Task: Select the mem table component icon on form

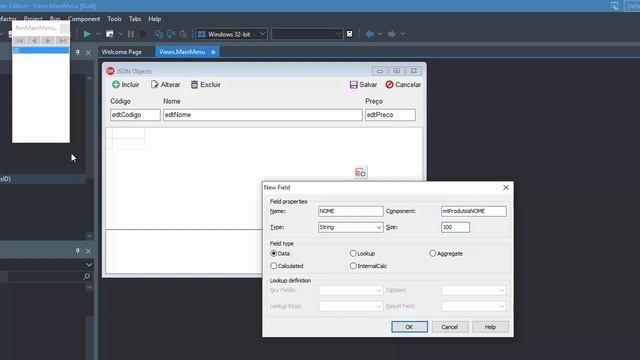Action: tap(360, 173)
